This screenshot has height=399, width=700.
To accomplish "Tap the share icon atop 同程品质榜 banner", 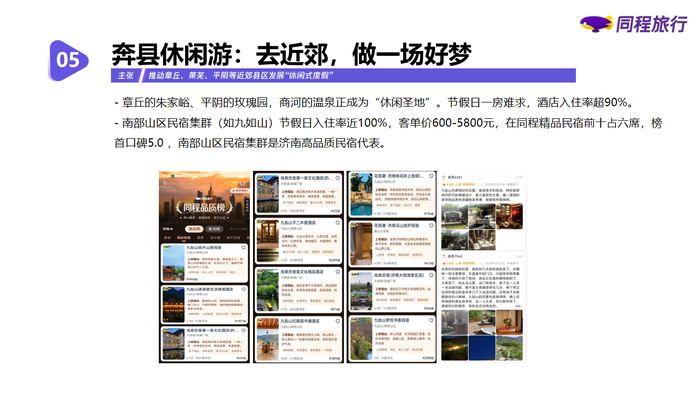I will 243,183.
